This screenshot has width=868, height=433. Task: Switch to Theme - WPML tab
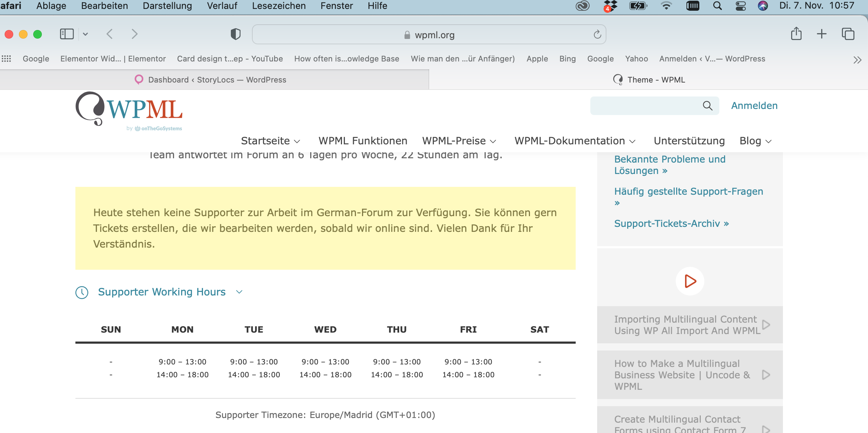pos(649,80)
